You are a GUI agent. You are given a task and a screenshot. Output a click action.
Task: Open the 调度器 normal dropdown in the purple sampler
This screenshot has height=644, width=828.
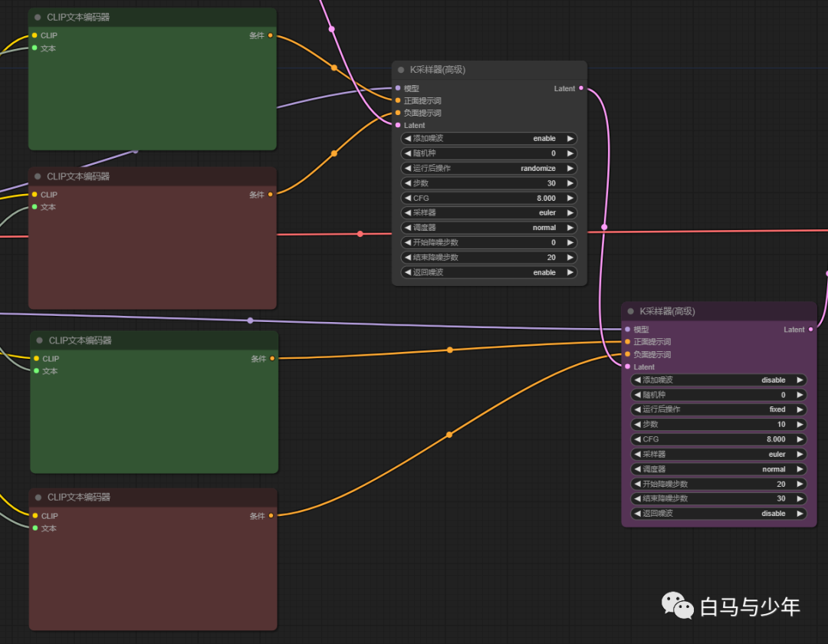pos(718,469)
